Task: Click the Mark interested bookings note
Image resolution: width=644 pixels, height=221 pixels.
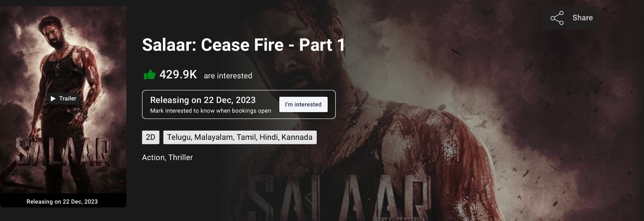Action: (x=211, y=111)
